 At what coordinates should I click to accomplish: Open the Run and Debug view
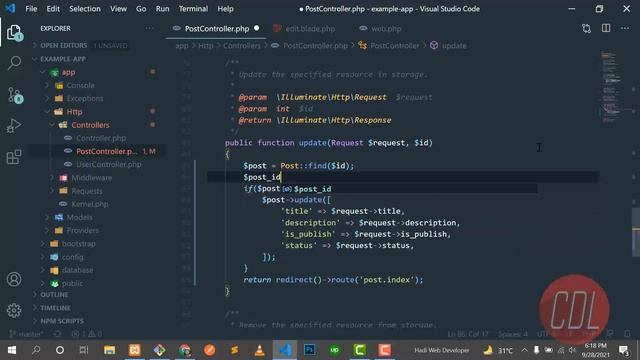pyautogui.click(x=14, y=126)
